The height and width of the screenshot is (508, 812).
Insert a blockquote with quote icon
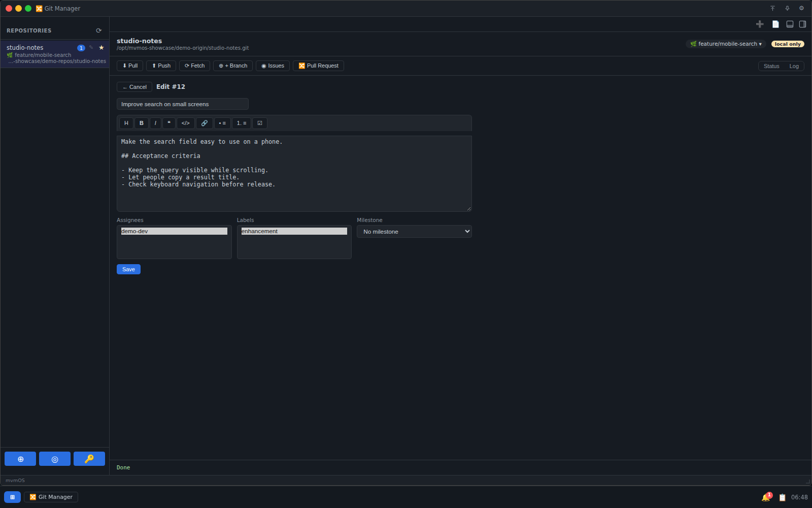(169, 123)
